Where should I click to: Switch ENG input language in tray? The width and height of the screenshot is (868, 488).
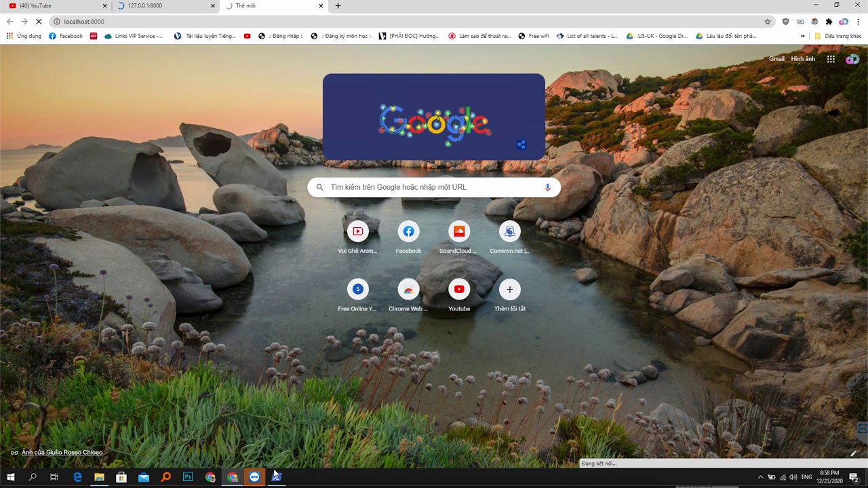[806, 477]
